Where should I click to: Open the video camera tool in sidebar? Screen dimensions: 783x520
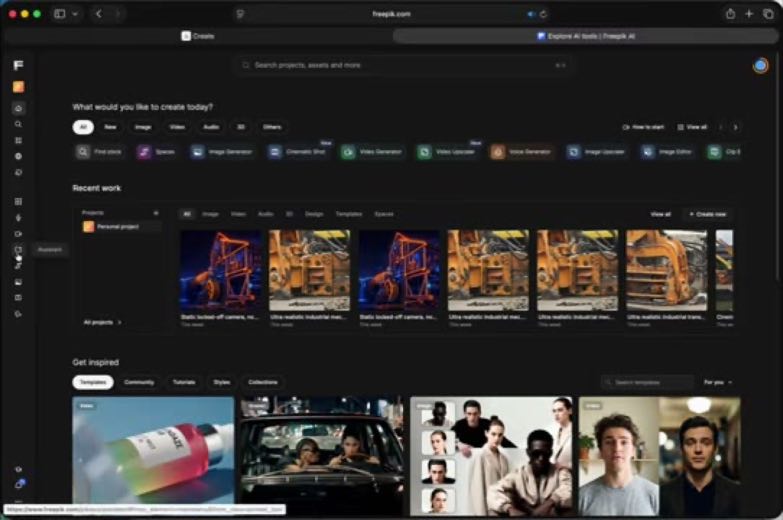18,233
